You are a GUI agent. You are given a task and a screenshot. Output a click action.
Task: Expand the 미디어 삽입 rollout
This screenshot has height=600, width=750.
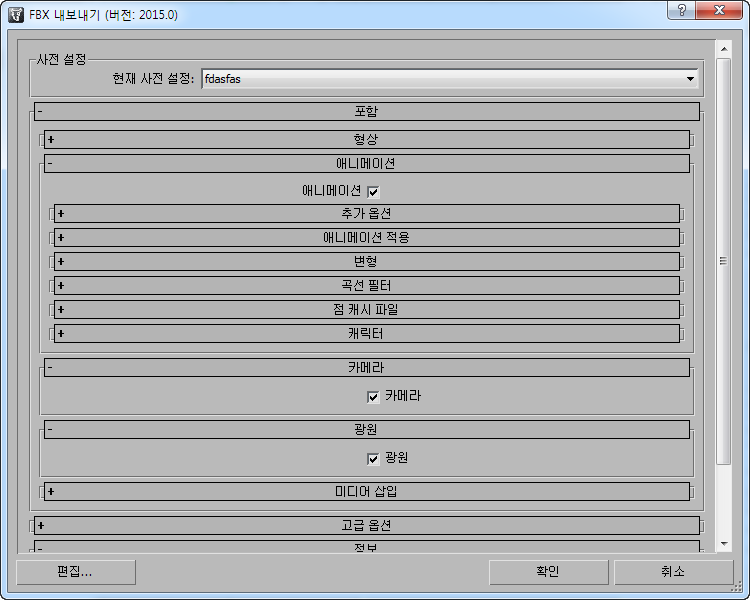367,491
